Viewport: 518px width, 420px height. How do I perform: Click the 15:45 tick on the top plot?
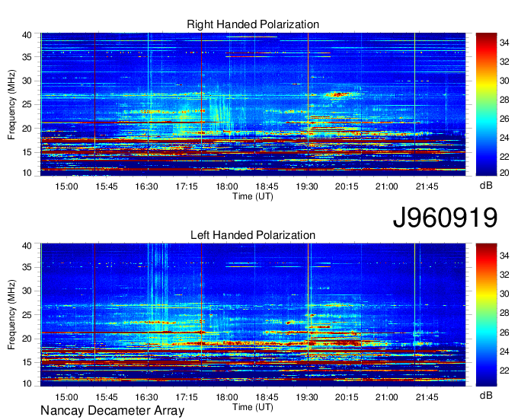click(107, 186)
